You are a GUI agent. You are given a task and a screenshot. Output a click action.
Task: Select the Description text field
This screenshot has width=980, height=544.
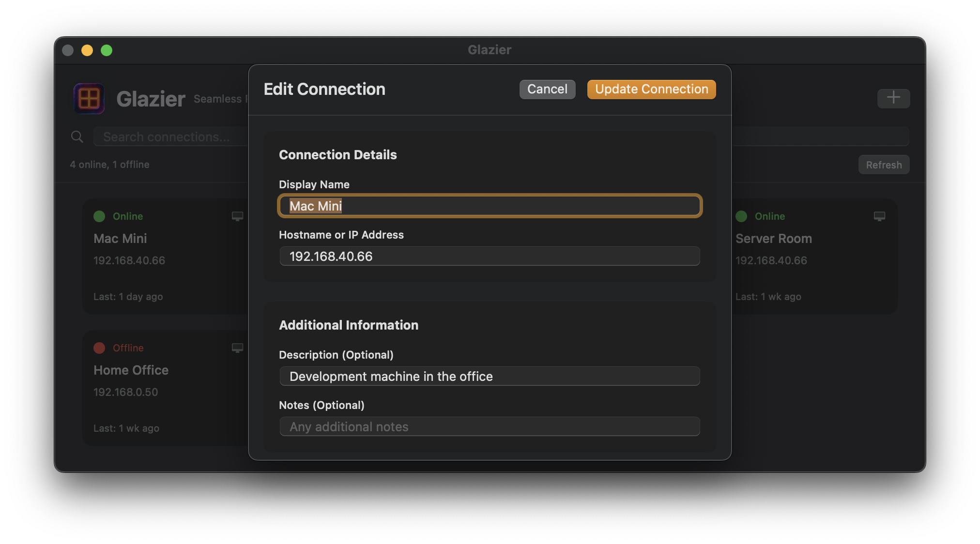coord(490,376)
